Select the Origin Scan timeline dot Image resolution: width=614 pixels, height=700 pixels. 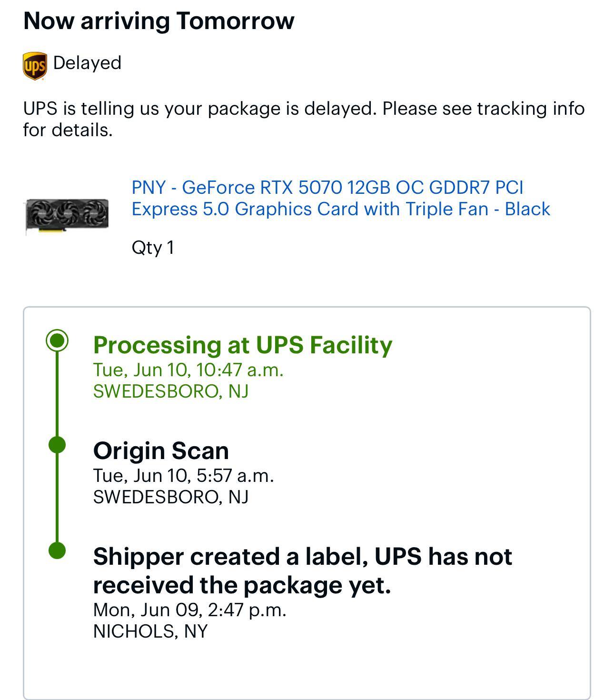pos(57,444)
